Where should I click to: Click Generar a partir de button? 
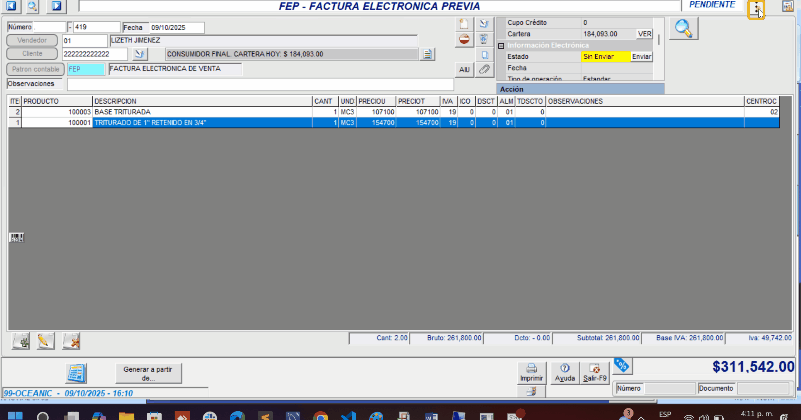coord(148,373)
